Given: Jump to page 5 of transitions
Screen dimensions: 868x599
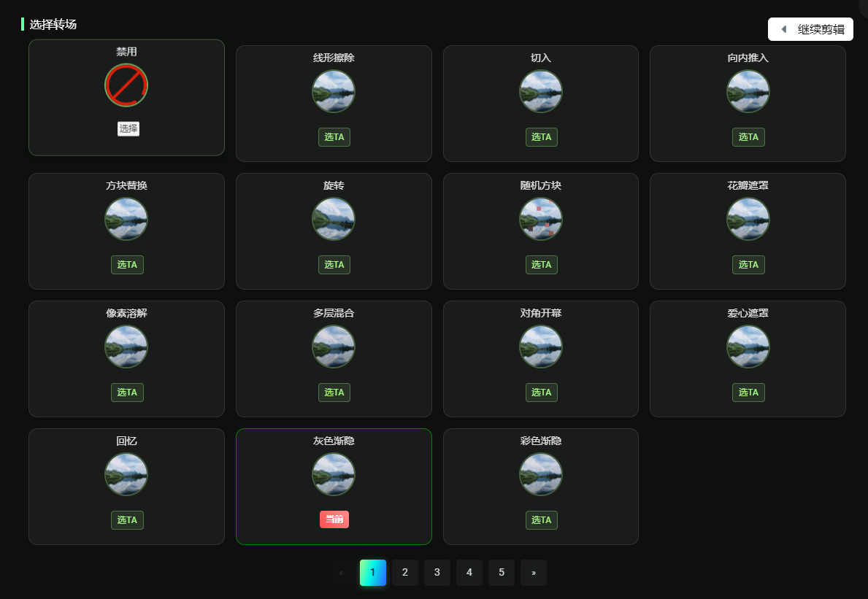Looking at the screenshot, I should tap(501, 573).
